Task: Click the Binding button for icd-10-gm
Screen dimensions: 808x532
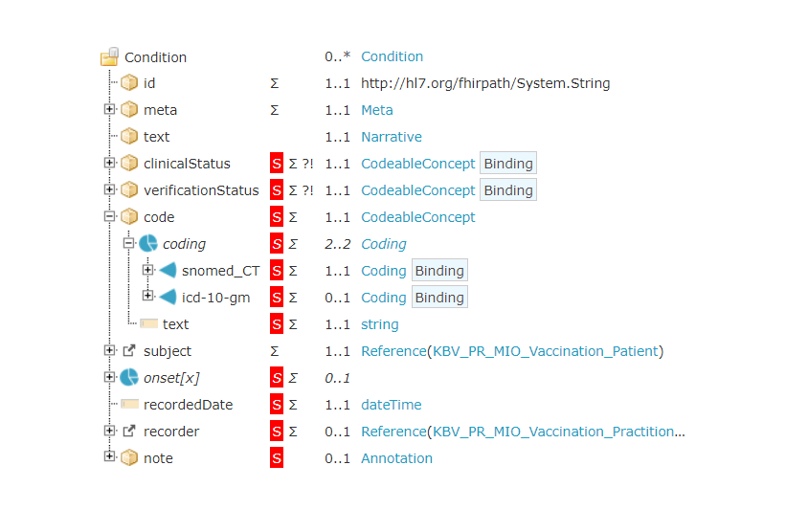Action: point(438,298)
